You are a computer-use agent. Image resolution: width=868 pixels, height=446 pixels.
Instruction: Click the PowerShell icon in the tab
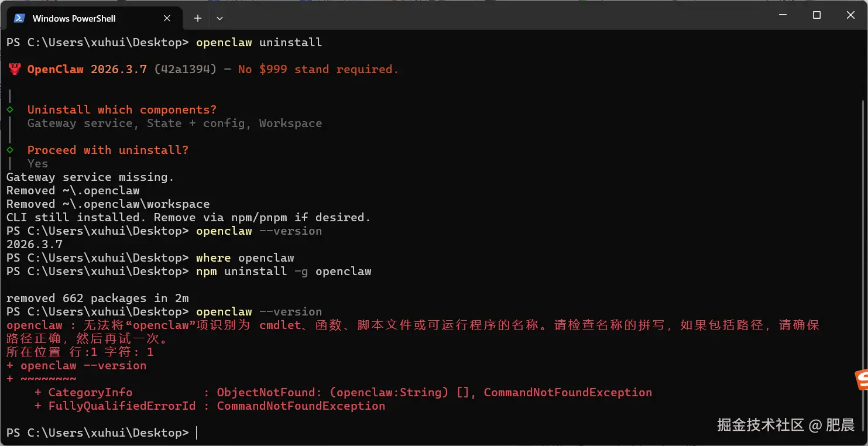19,18
